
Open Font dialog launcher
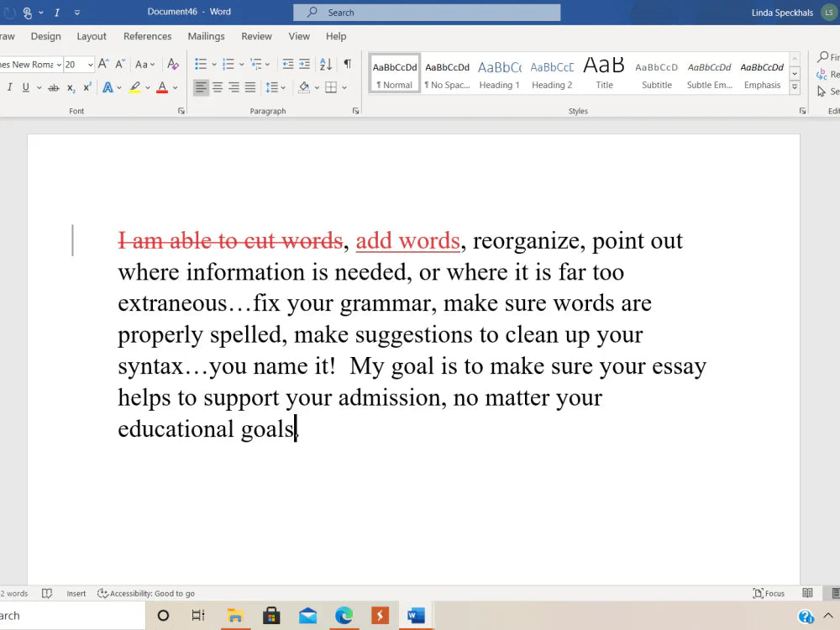181,111
